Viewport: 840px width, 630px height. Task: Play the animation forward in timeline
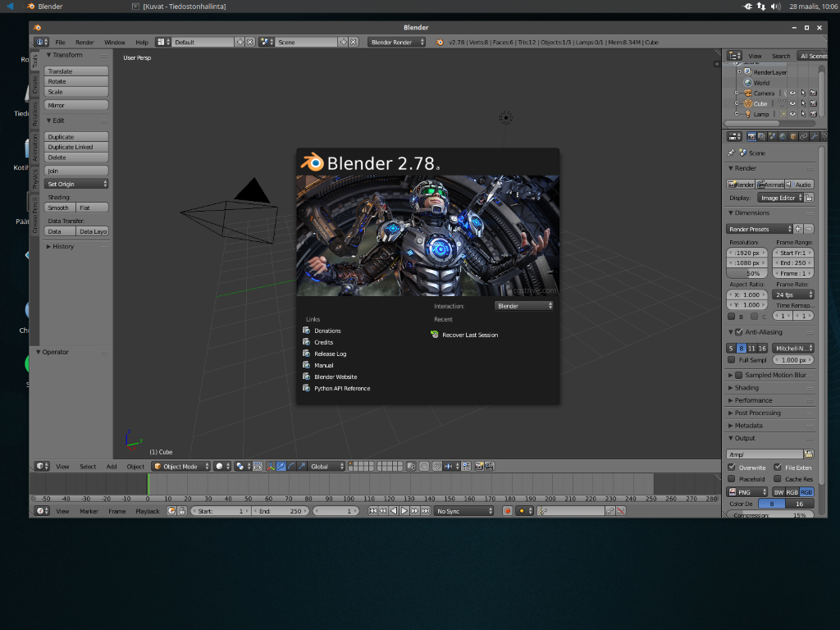tap(404, 511)
